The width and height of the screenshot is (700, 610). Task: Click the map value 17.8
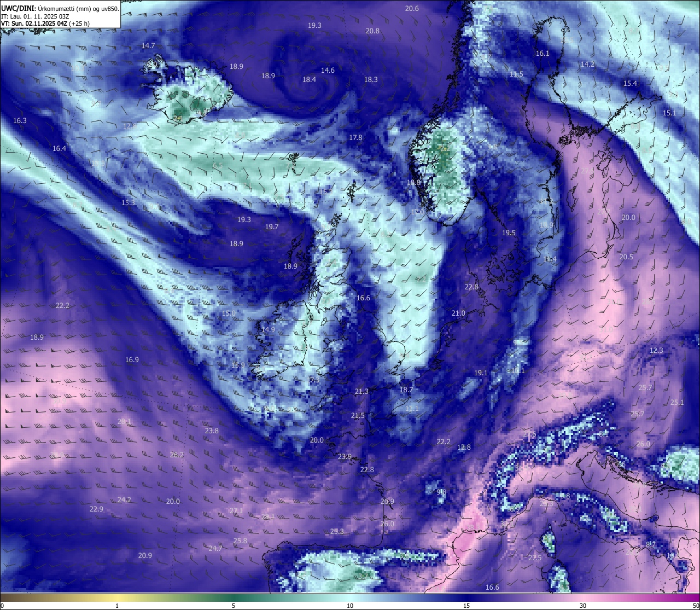355,137
